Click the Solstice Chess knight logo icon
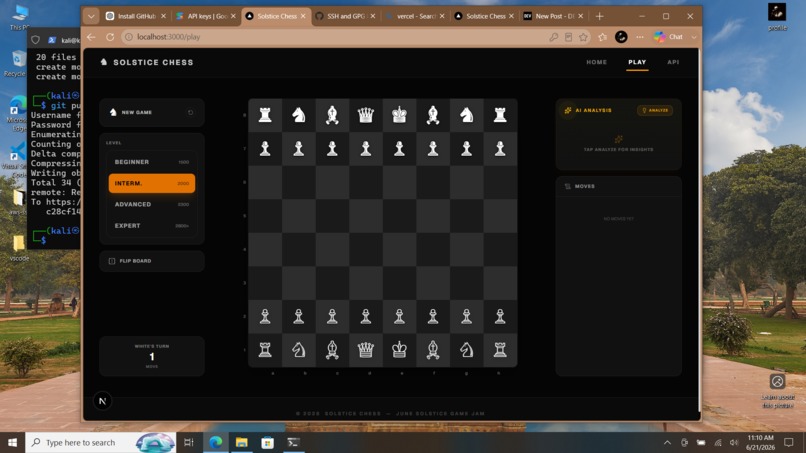 pos(104,62)
